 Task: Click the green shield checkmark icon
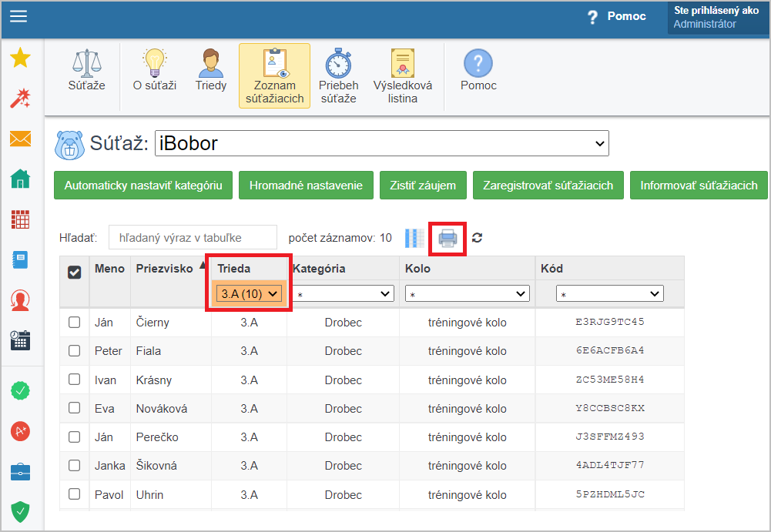(20, 511)
